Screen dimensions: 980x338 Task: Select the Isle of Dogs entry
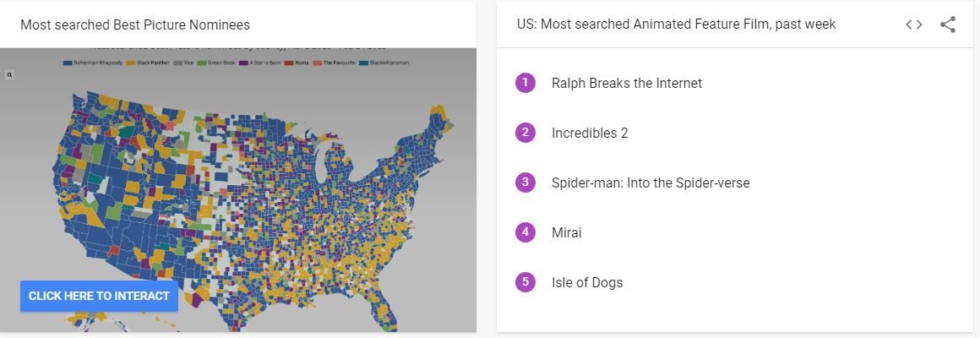point(587,283)
